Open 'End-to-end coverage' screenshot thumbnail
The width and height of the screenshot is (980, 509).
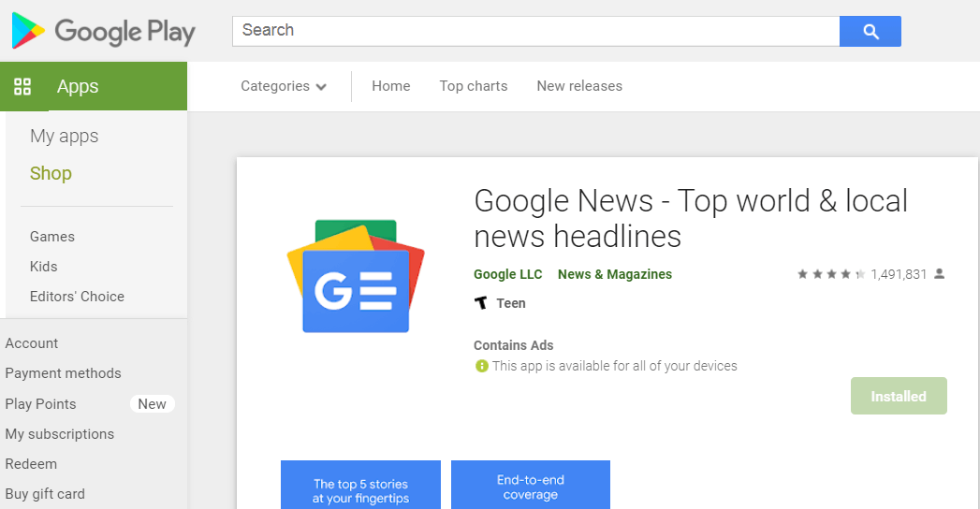point(531,485)
